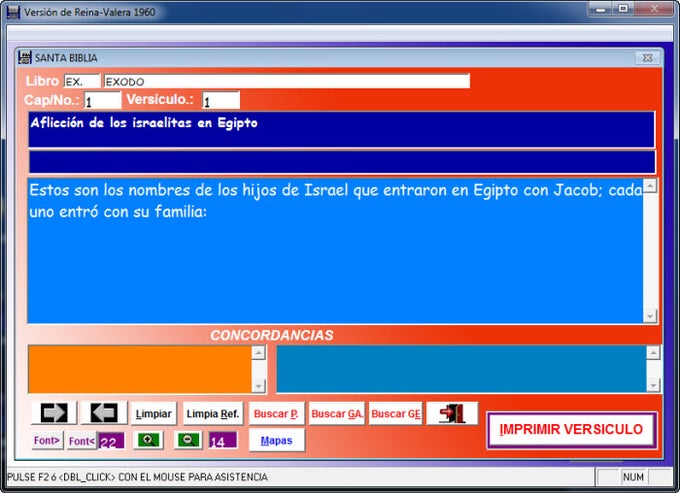Click status bar text 'PULSE F2'
The width and height of the screenshot is (680, 493).
tap(28, 477)
